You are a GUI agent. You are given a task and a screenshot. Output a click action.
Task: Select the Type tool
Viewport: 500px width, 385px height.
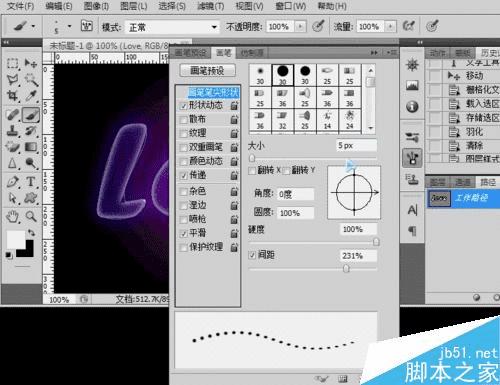pyautogui.click(x=31, y=182)
